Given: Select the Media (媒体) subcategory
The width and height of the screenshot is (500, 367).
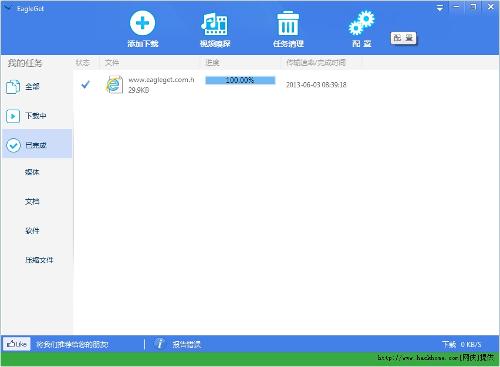Looking at the screenshot, I should (x=32, y=172).
